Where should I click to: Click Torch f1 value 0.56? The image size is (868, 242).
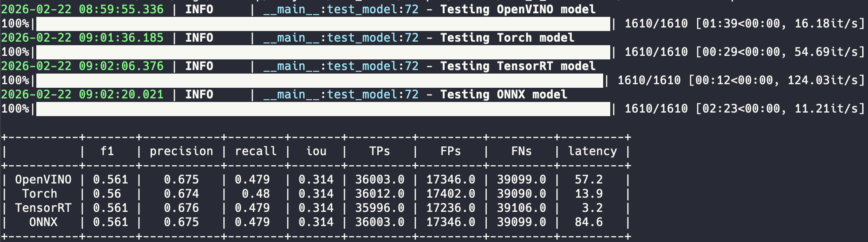tap(107, 194)
